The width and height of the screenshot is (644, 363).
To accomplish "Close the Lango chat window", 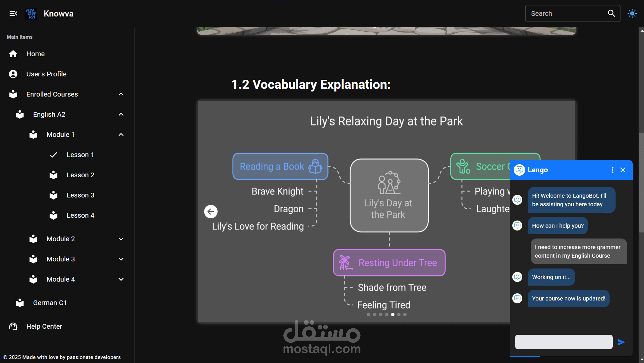I will [x=623, y=170].
